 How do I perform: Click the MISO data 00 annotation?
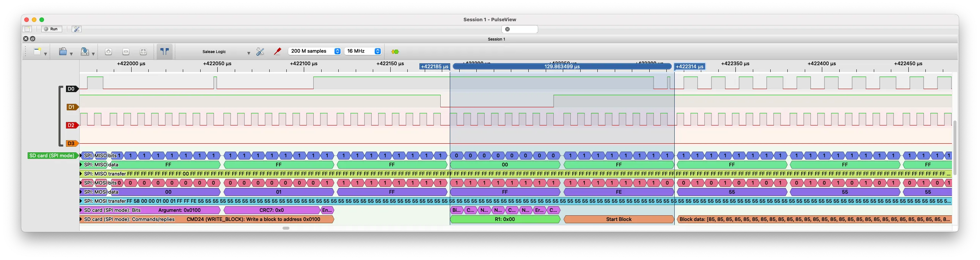pos(505,164)
